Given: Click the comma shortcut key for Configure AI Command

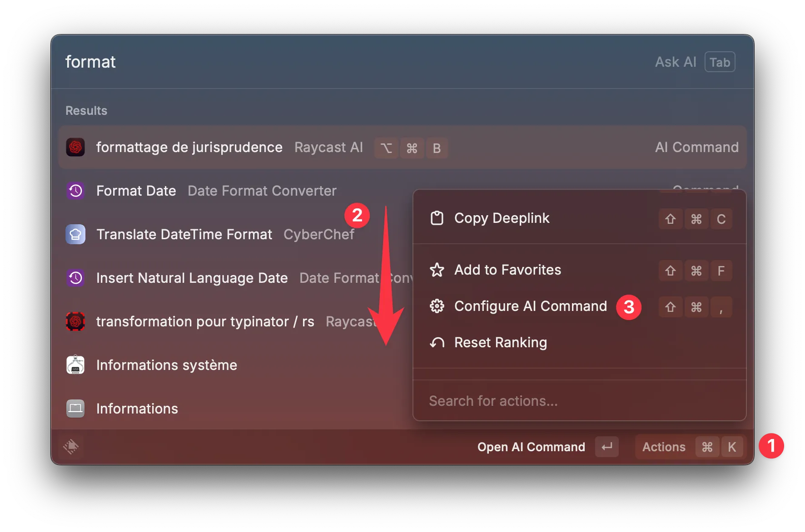Looking at the screenshot, I should pyautogui.click(x=721, y=307).
